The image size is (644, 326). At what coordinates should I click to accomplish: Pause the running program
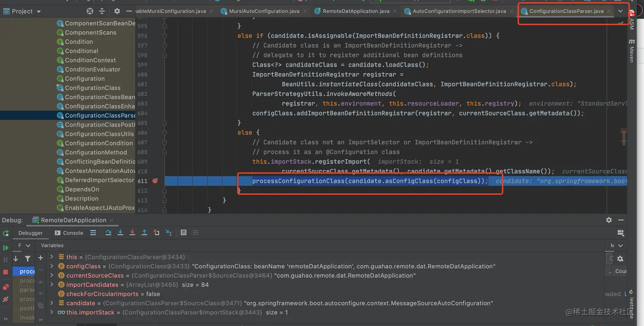(6, 260)
